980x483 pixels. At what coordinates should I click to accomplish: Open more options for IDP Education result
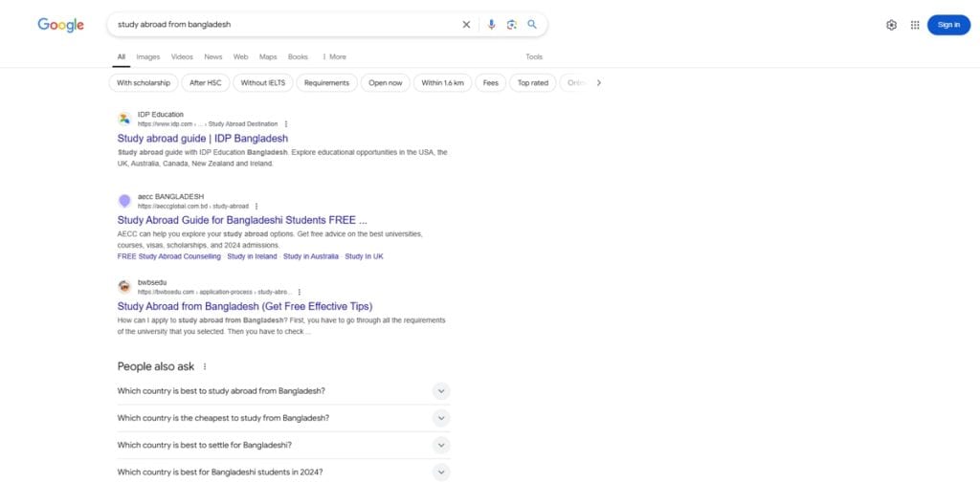(x=286, y=124)
